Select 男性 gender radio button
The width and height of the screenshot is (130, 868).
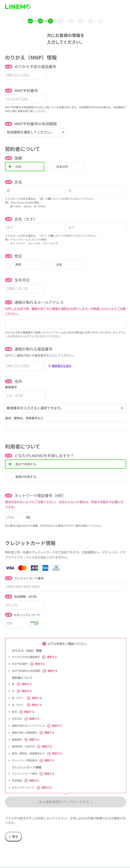[x=25, y=265]
